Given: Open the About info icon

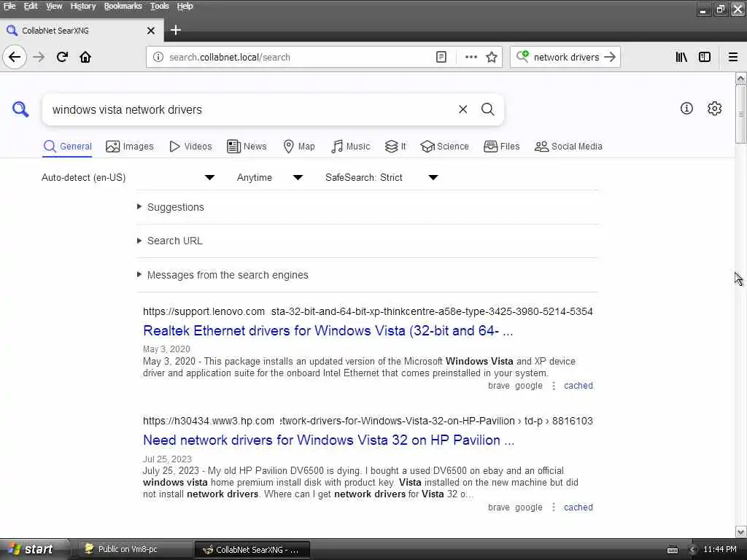Looking at the screenshot, I should (686, 109).
